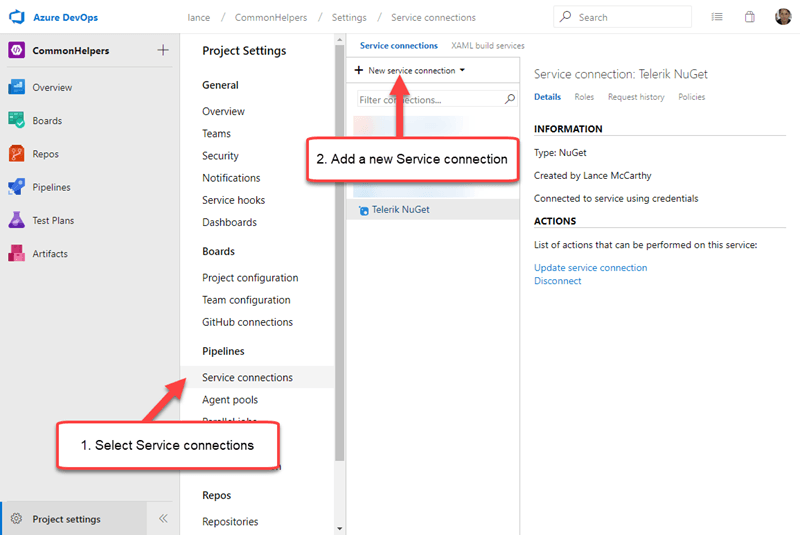
Task: Open Agent pools under Pipelines
Action: click(230, 399)
